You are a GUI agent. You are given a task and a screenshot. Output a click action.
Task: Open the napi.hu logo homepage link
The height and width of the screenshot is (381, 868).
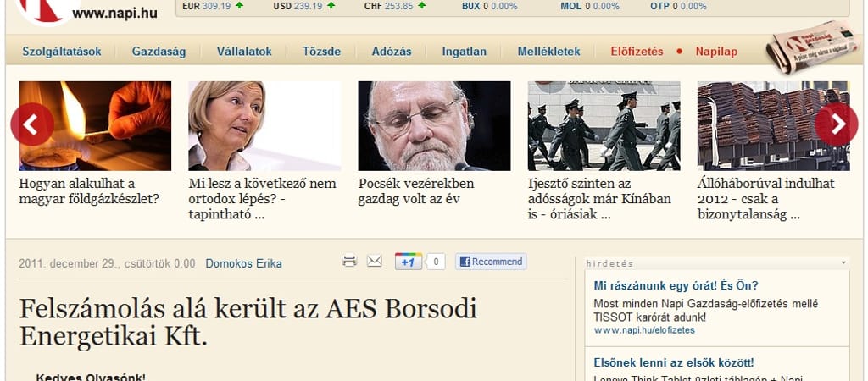(x=87, y=12)
